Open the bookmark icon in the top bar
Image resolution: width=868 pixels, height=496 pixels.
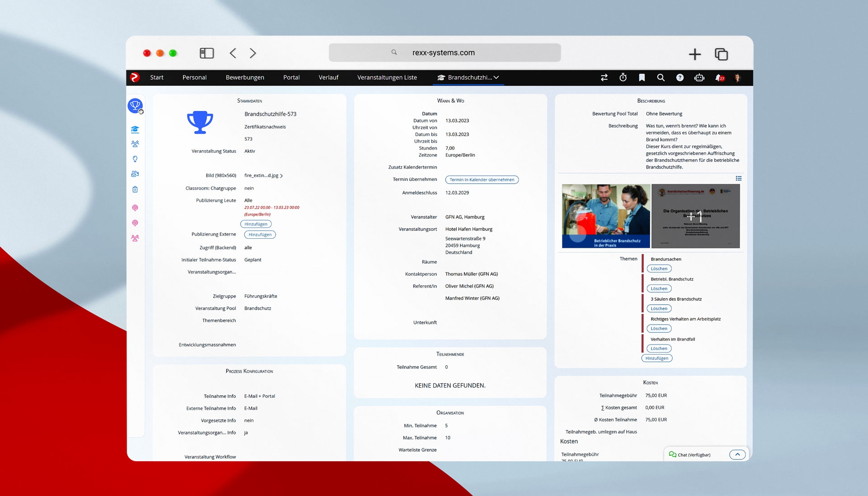[642, 77]
